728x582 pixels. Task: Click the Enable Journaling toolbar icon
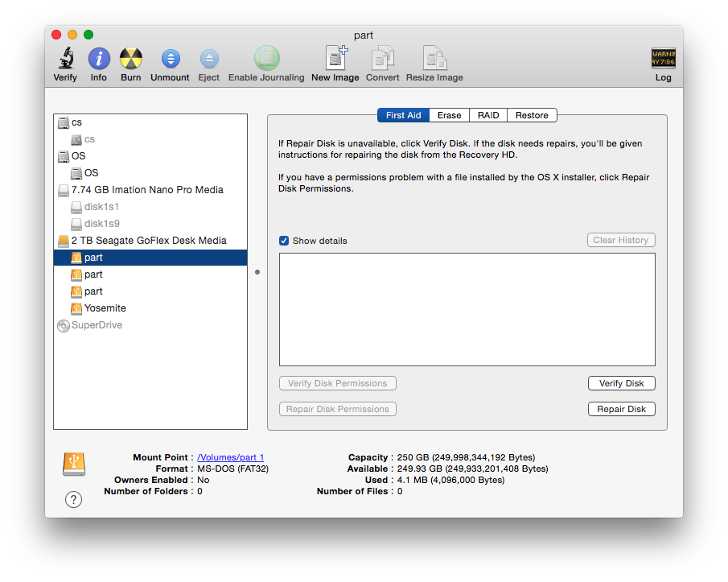266,58
